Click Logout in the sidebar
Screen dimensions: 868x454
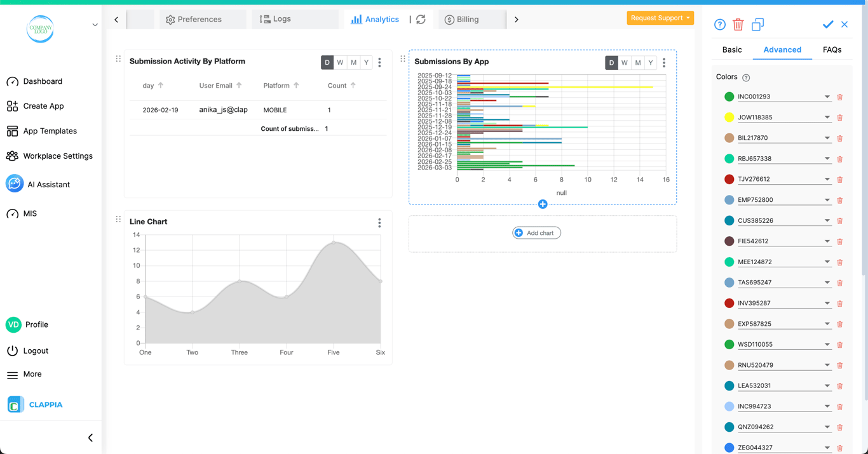tap(36, 351)
